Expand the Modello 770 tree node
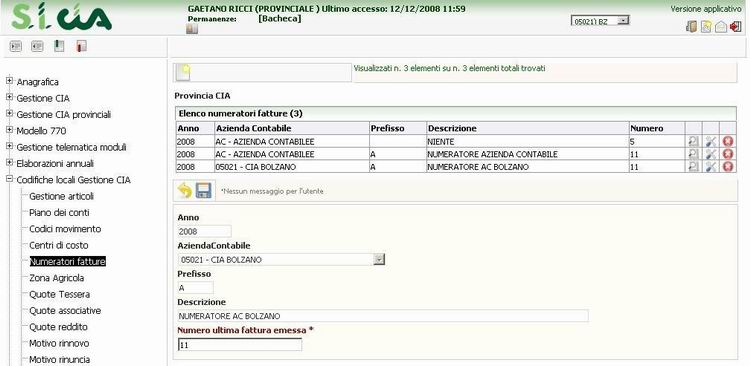750x366 pixels. 9,130
